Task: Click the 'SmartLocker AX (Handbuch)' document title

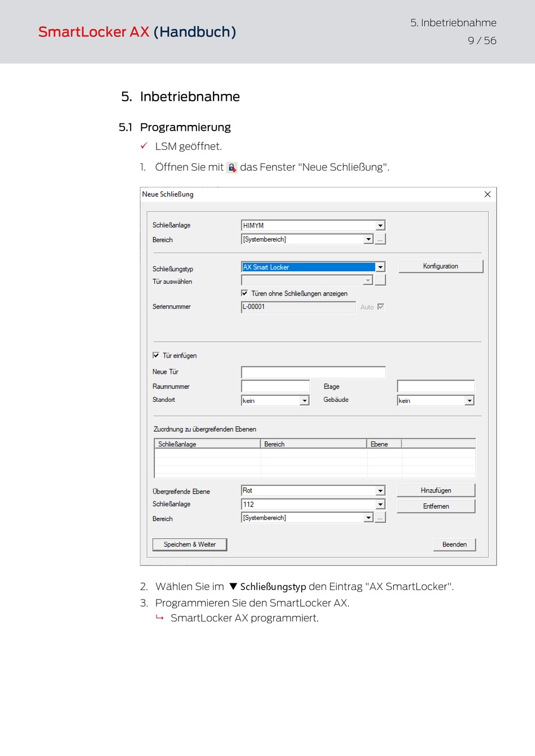Action: click(x=137, y=32)
